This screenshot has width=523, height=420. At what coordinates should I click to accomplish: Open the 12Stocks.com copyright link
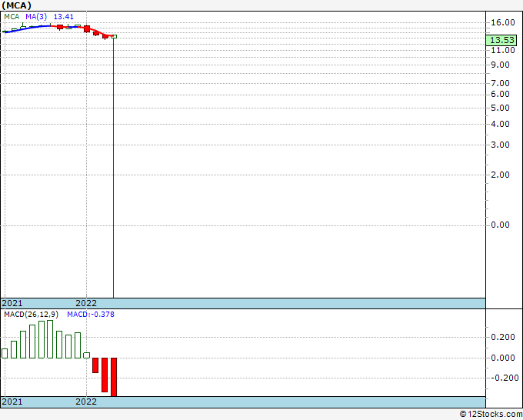click(491, 414)
